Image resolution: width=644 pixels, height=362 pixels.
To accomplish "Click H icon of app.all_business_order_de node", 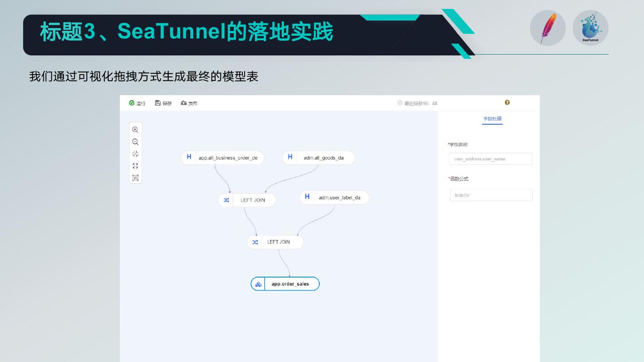I will [x=189, y=157].
